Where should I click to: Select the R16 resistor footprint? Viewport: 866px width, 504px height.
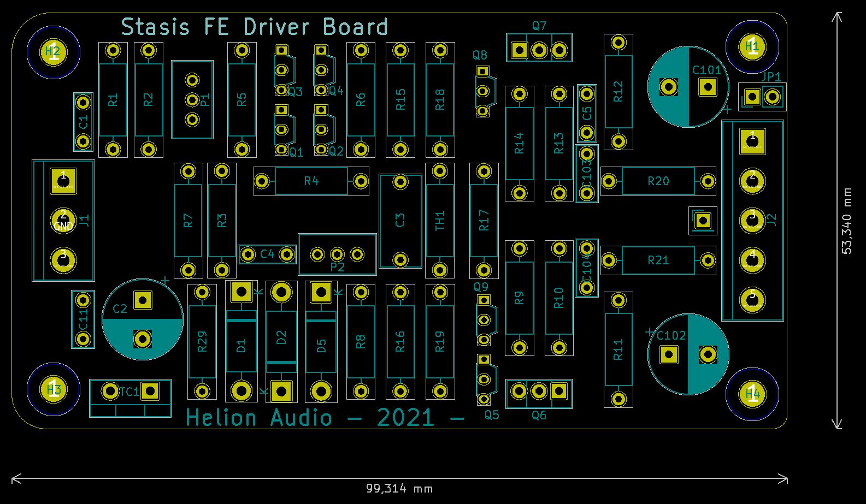point(400,342)
